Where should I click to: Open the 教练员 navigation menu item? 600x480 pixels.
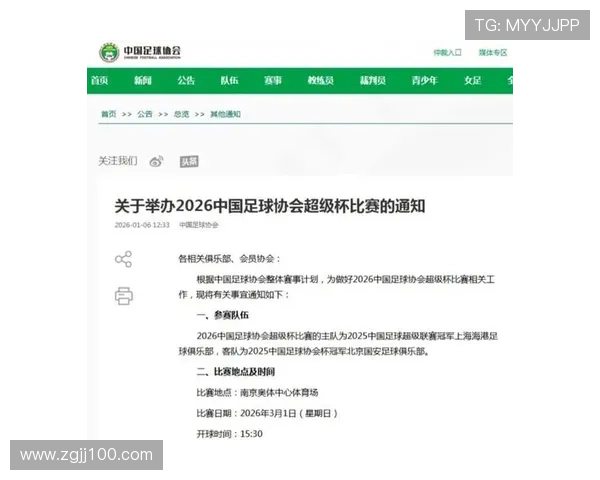pos(321,80)
